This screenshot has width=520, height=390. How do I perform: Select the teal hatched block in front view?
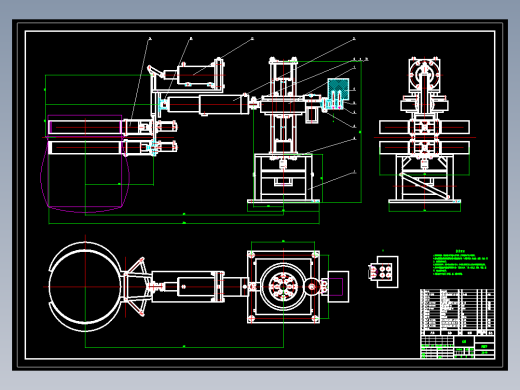[338, 89]
